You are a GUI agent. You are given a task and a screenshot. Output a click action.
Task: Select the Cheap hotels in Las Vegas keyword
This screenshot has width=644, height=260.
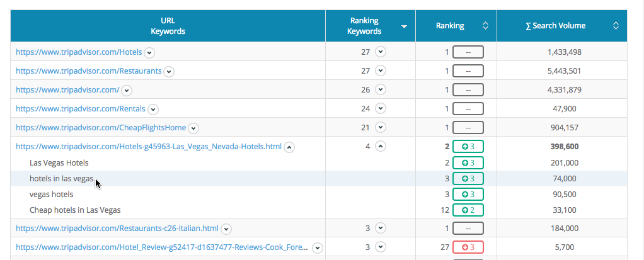75,210
